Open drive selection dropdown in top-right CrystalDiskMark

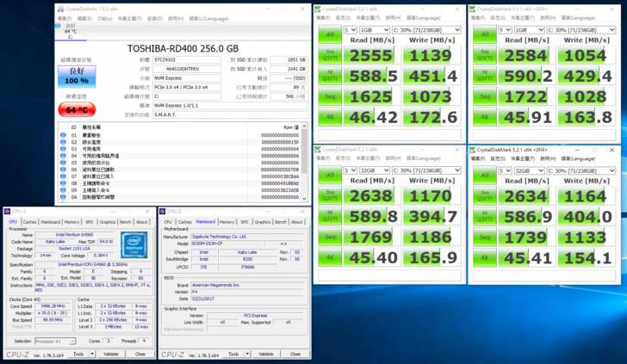pyautogui.click(x=580, y=29)
